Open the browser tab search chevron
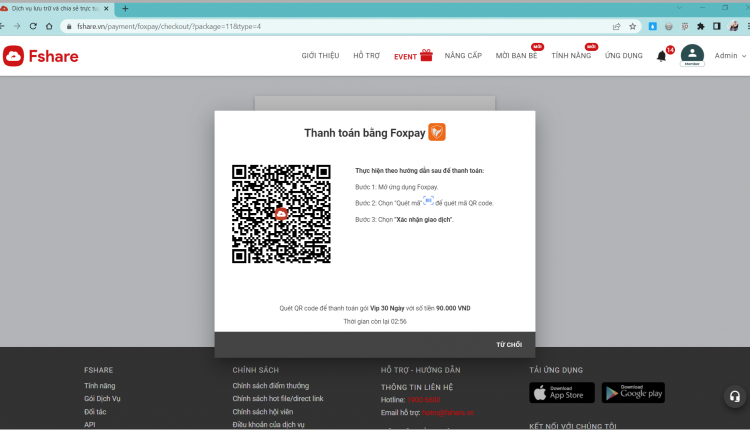 [x=679, y=8]
